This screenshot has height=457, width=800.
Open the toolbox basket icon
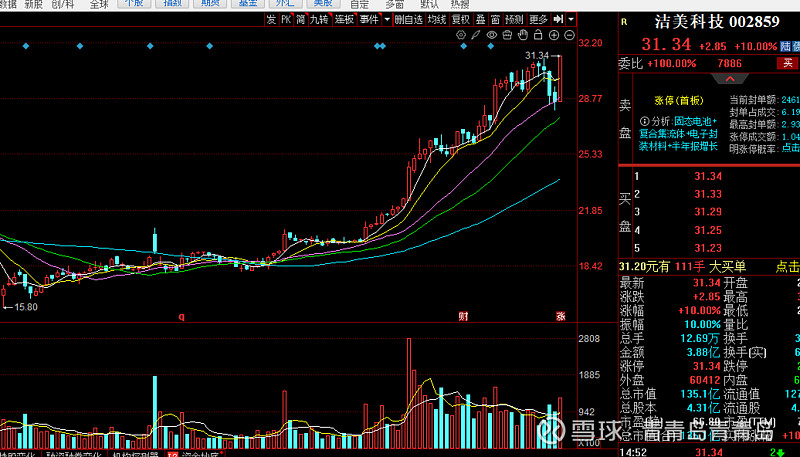pyautogui.click(x=507, y=35)
